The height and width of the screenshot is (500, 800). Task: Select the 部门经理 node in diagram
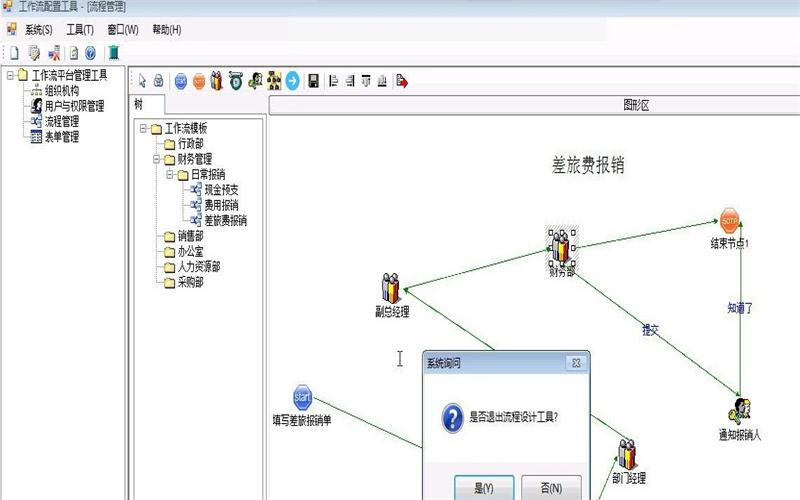tap(627, 454)
